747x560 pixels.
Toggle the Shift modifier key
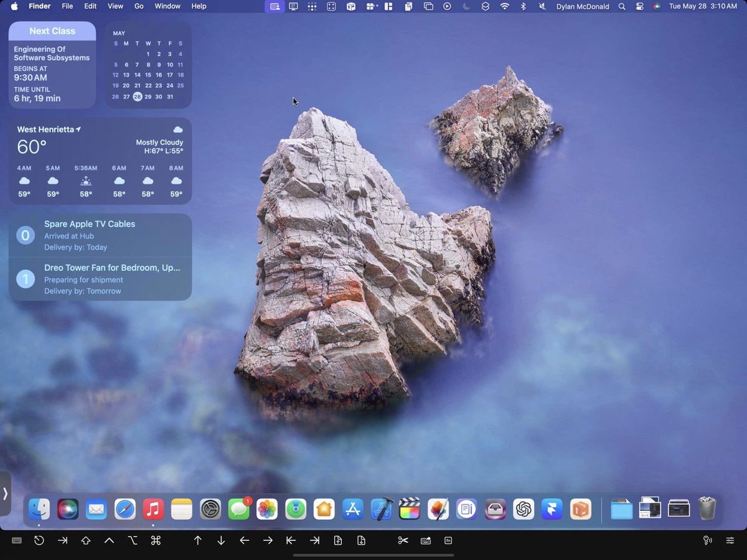[86, 541]
